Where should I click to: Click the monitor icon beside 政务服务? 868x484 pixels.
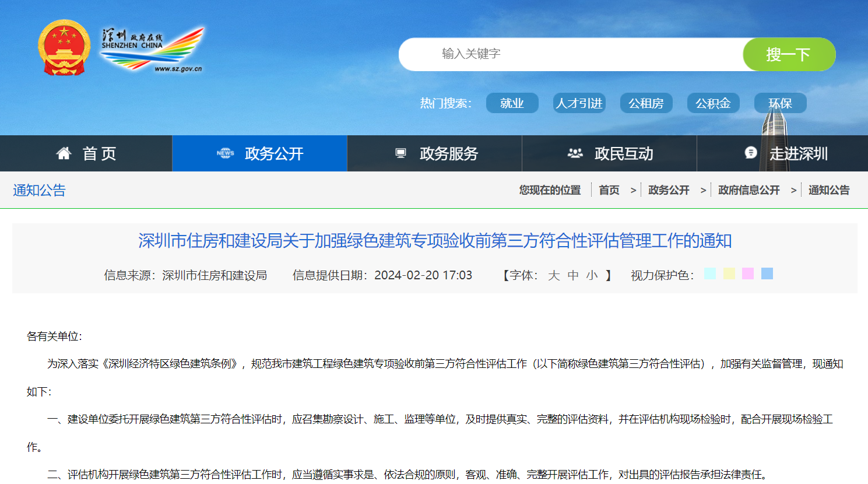tap(400, 153)
